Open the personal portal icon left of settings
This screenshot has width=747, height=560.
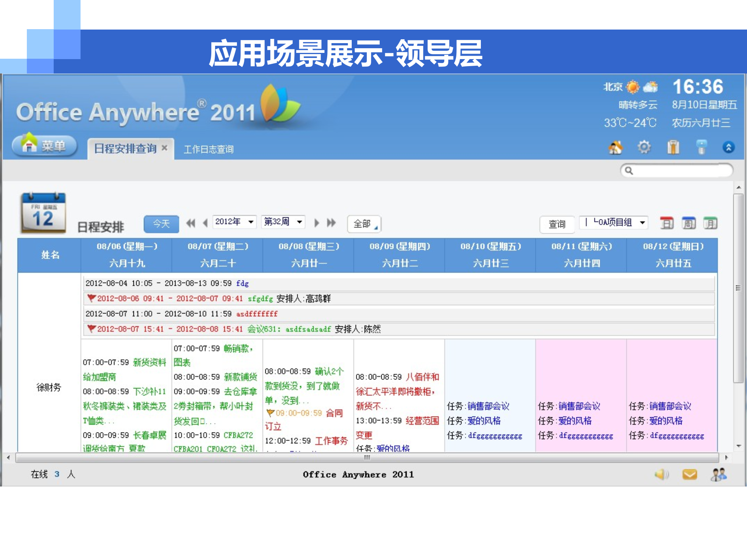(x=616, y=147)
